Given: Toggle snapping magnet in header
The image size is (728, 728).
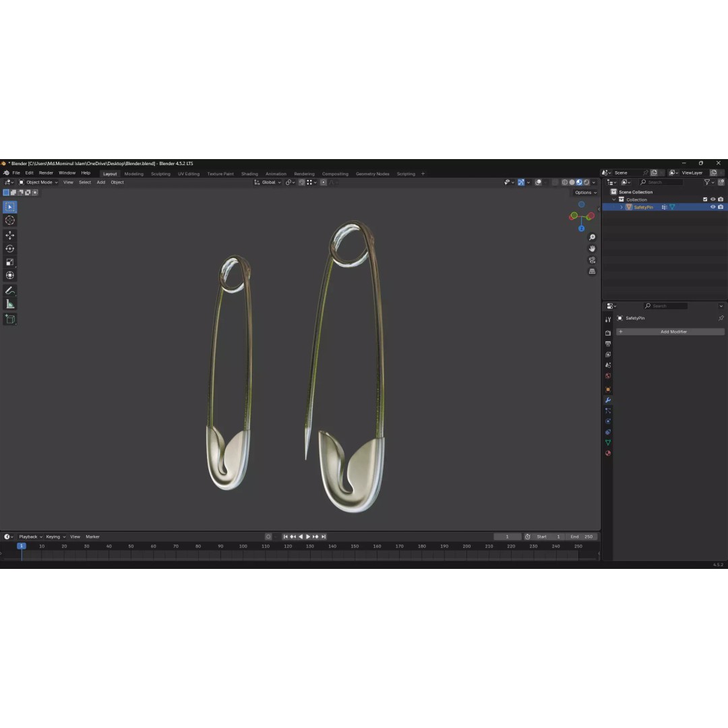Looking at the screenshot, I should [302, 183].
